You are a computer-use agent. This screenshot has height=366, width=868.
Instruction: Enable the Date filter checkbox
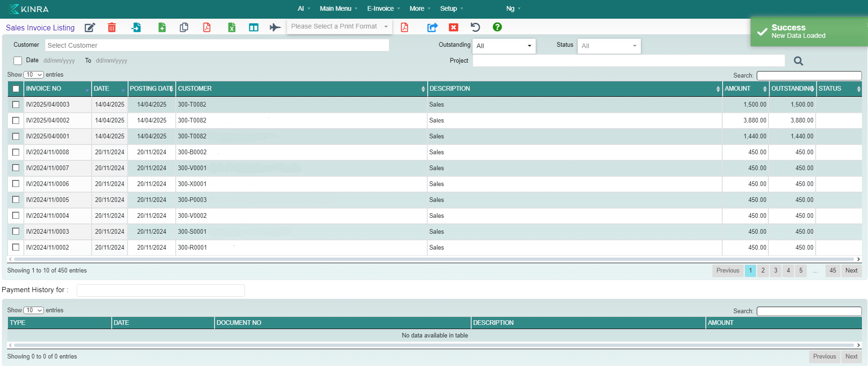18,61
